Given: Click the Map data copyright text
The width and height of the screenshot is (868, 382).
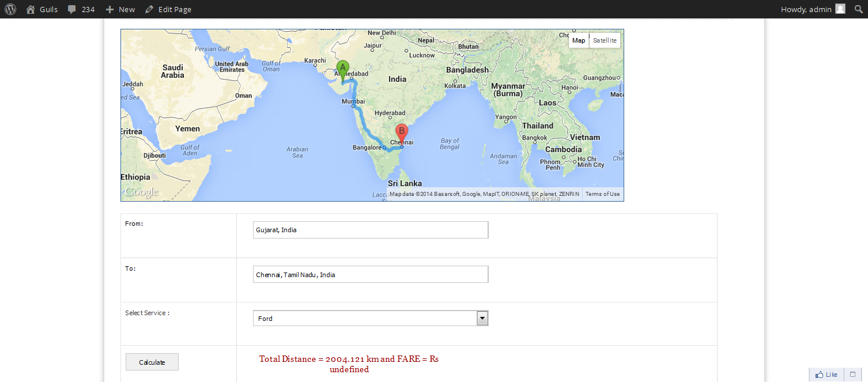Looking at the screenshot, I should pyautogui.click(x=484, y=194).
